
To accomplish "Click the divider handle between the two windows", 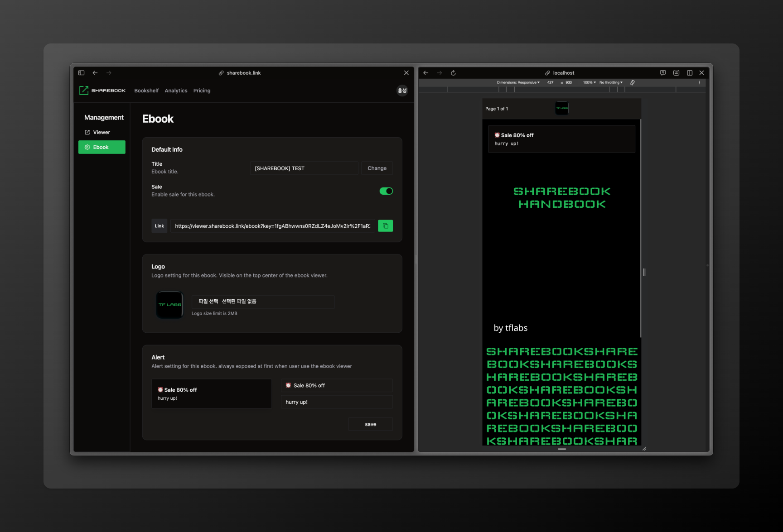I will (416, 259).
